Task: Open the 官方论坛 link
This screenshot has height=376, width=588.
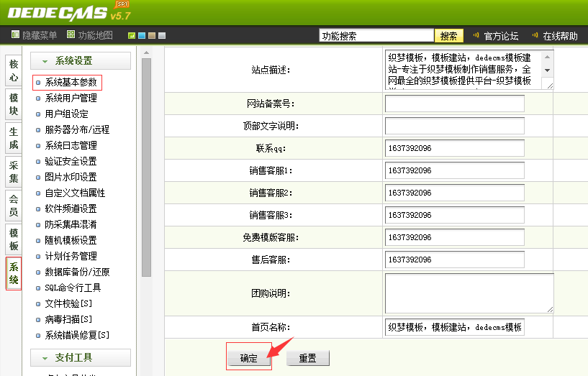Action: tap(501, 36)
